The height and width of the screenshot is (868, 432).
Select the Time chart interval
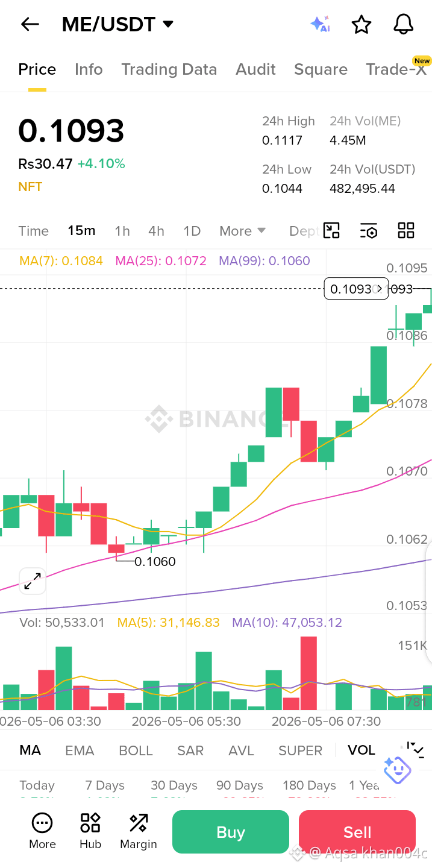click(x=34, y=231)
